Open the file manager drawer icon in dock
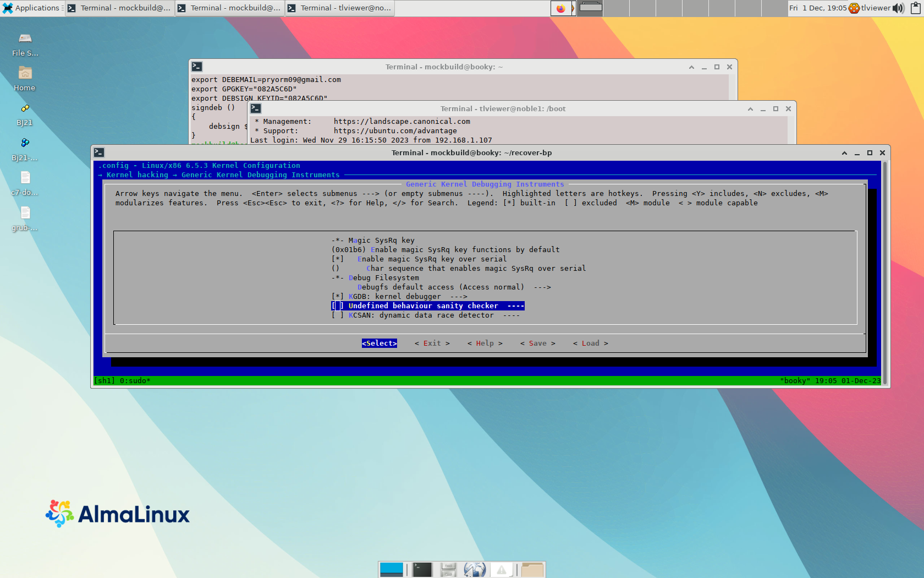The width and height of the screenshot is (924, 578). pos(448,570)
